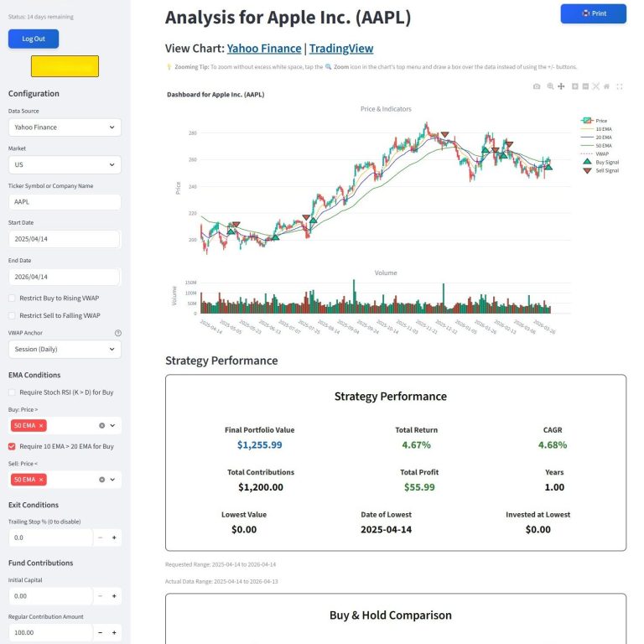Open the Data Source dropdown
This screenshot has height=644, width=644.
click(65, 127)
